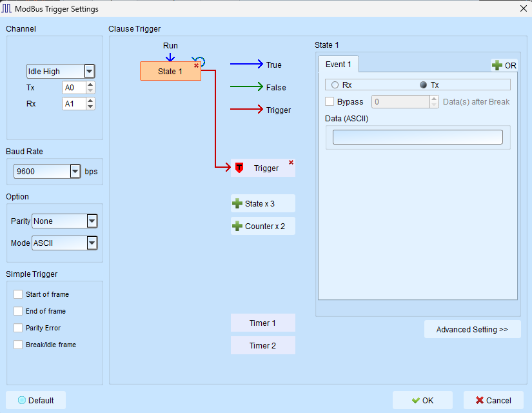
Task: Close the ModBus Trigger Settings window
Action: 524,8
